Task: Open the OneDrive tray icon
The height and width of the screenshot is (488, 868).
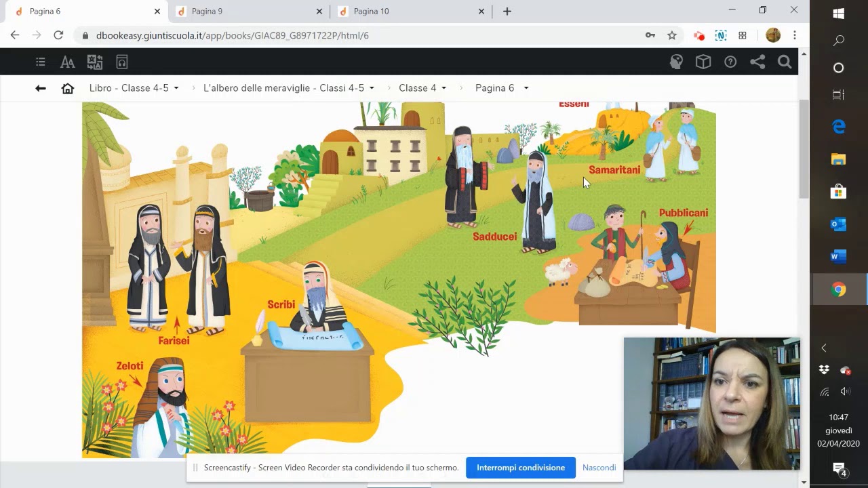Action: click(846, 370)
